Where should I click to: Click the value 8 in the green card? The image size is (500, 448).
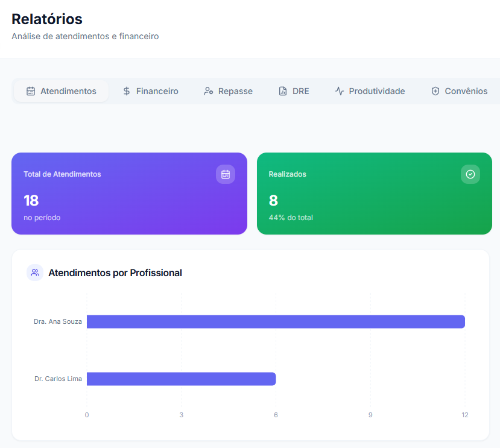coord(273,201)
